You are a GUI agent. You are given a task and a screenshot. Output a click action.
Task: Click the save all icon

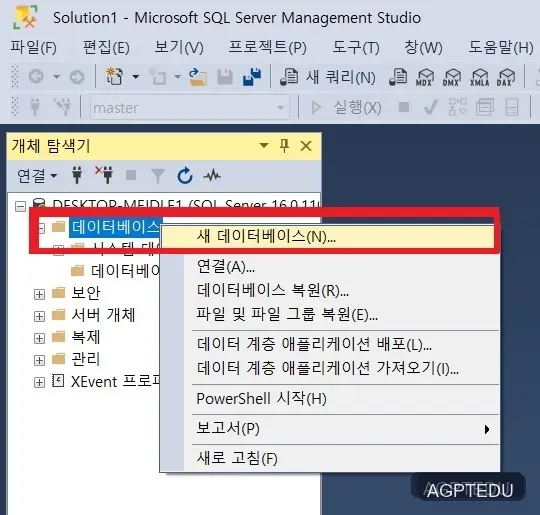(x=252, y=76)
